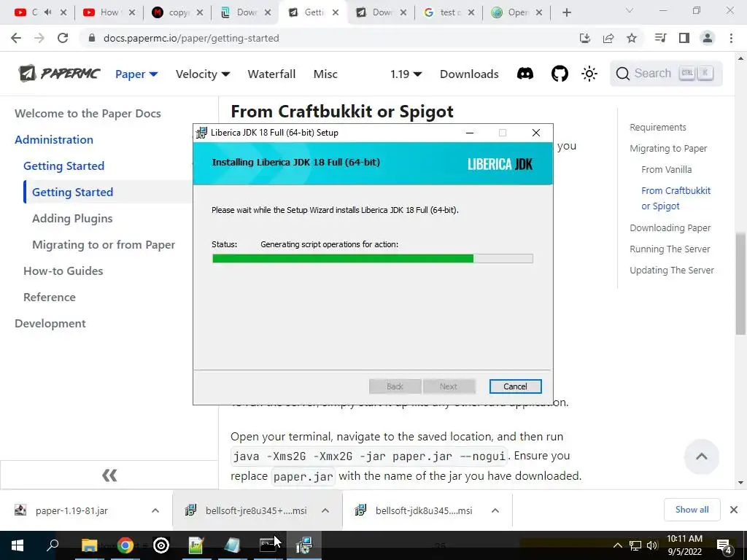Click the page vertical scrollbar thumb
This screenshot has width=747, height=560.
pyautogui.click(x=740, y=284)
